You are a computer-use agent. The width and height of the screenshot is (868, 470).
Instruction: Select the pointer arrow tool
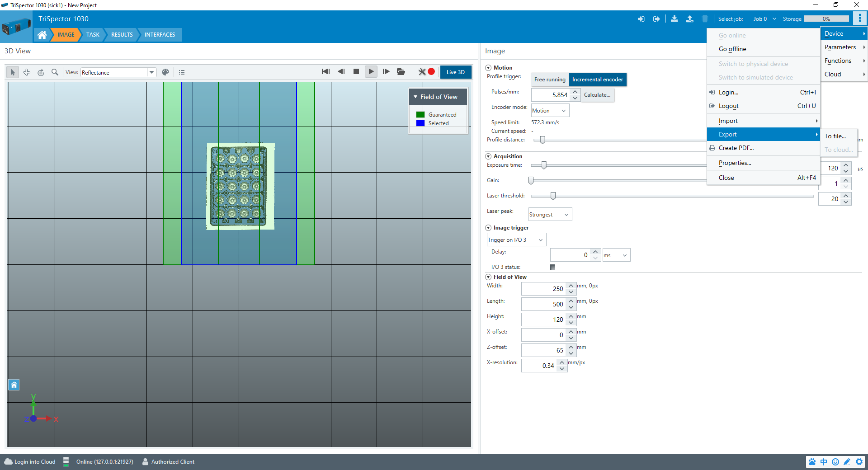(13, 72)
